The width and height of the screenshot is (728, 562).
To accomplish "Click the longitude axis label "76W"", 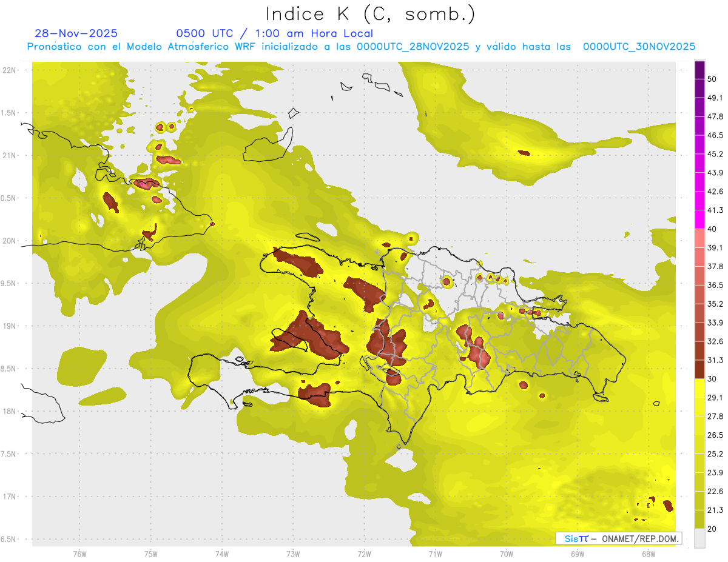I will click(79, 554).
